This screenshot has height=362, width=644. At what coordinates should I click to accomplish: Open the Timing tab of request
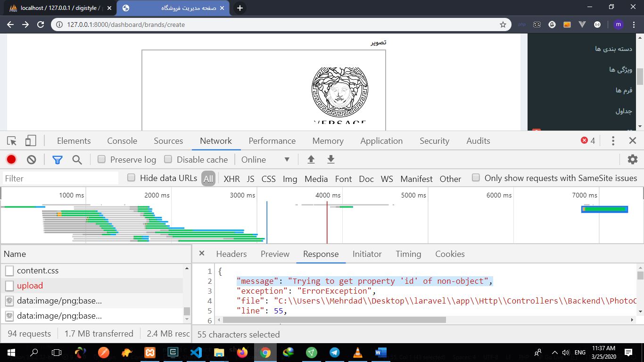408,254
